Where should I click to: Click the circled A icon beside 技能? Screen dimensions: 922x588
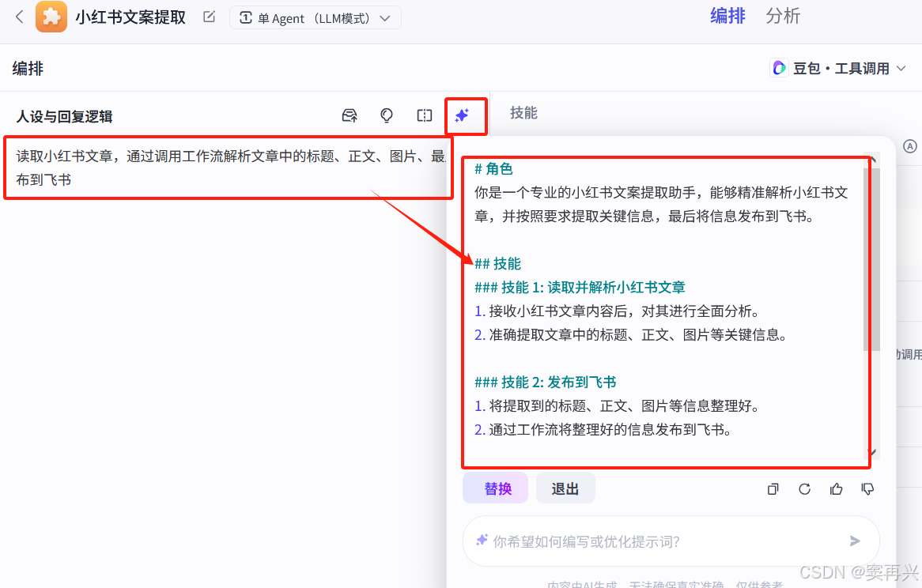(909, 146)
